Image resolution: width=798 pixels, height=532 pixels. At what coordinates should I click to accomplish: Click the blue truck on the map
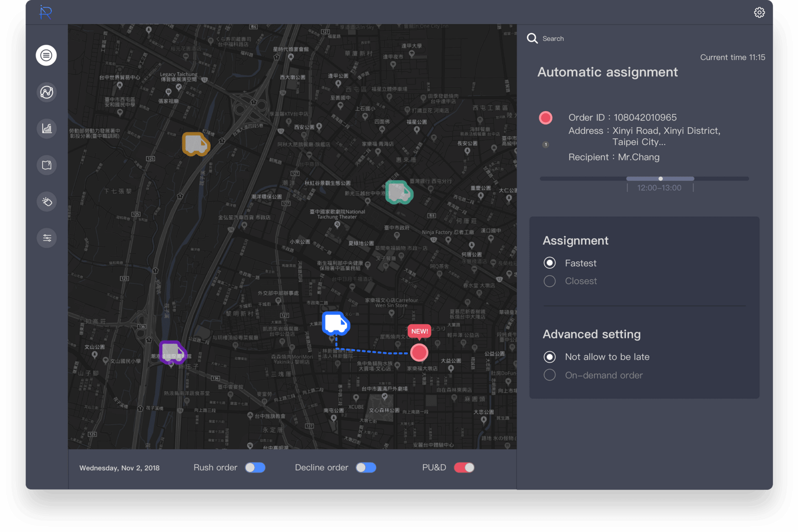coord(335,323)
